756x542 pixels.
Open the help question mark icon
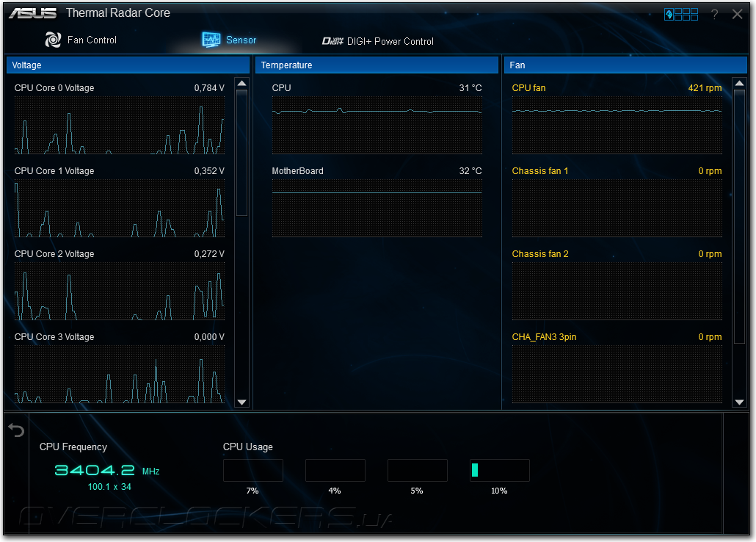point(715,15)
